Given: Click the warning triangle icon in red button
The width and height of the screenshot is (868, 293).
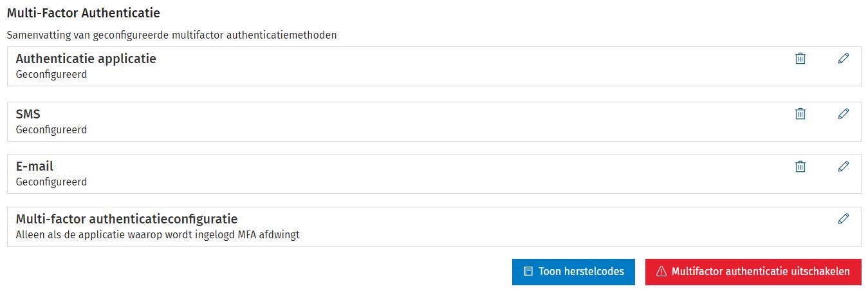Looking at the screenshot, I should pos(661,272).
